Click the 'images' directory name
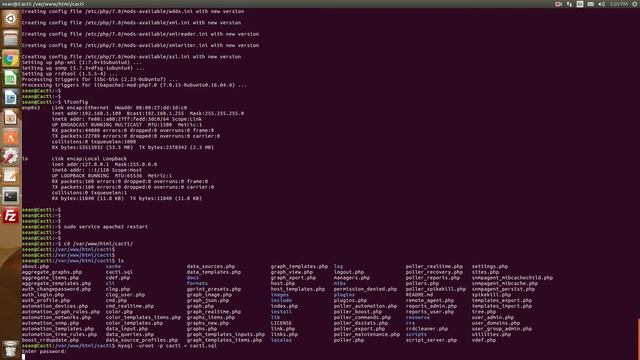Image resolution: width=640 pixels, height=360 pixels. click(x=280, y=294)
